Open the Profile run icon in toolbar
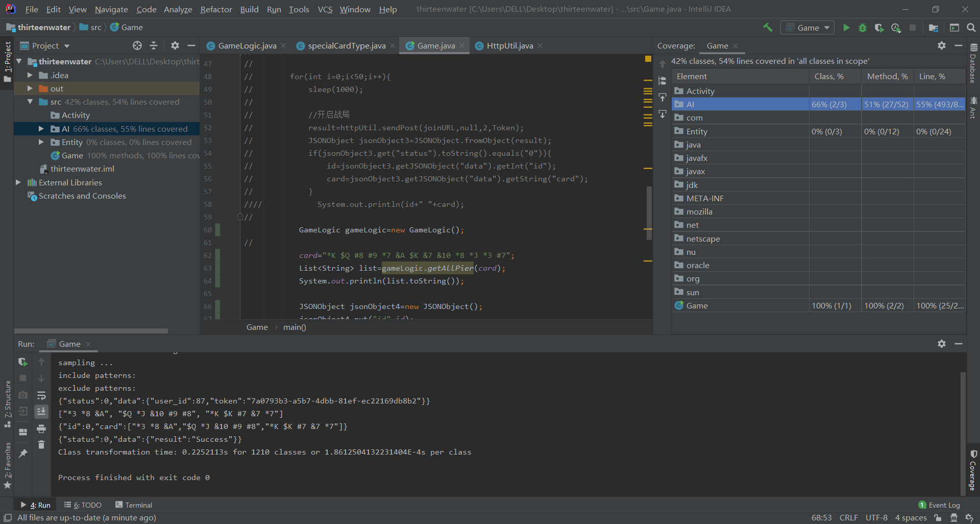The height and width of the screenshot is (524, 980). [x=896, y=28]
